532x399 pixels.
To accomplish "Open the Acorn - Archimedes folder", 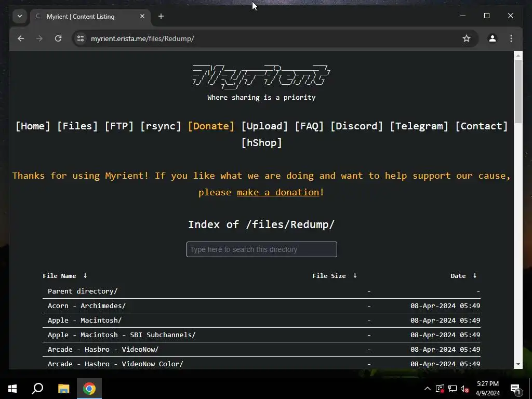I will click(x=87, y=305).
